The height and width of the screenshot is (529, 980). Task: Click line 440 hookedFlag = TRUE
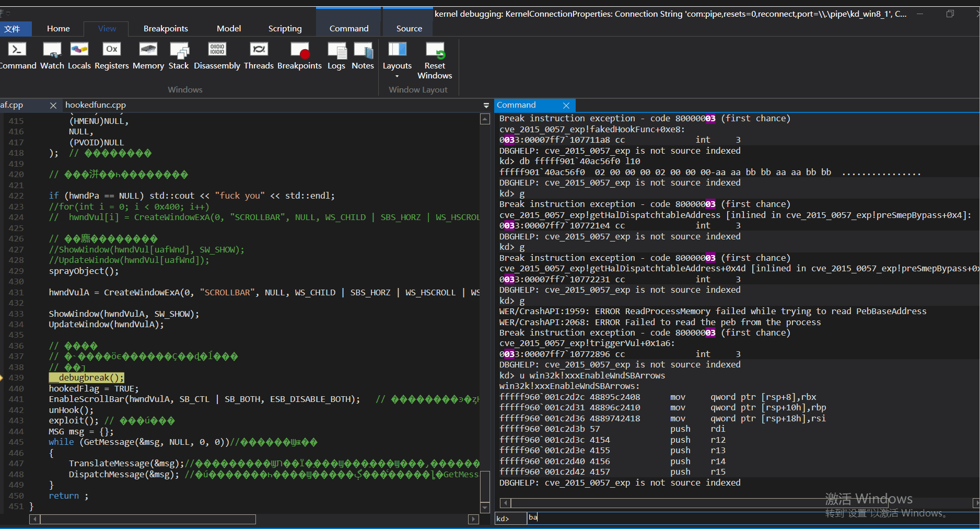click(x=94, y=388)
